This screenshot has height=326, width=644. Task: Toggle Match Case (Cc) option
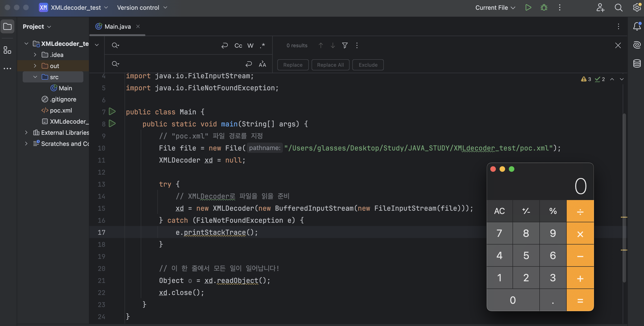coord(238,46)
